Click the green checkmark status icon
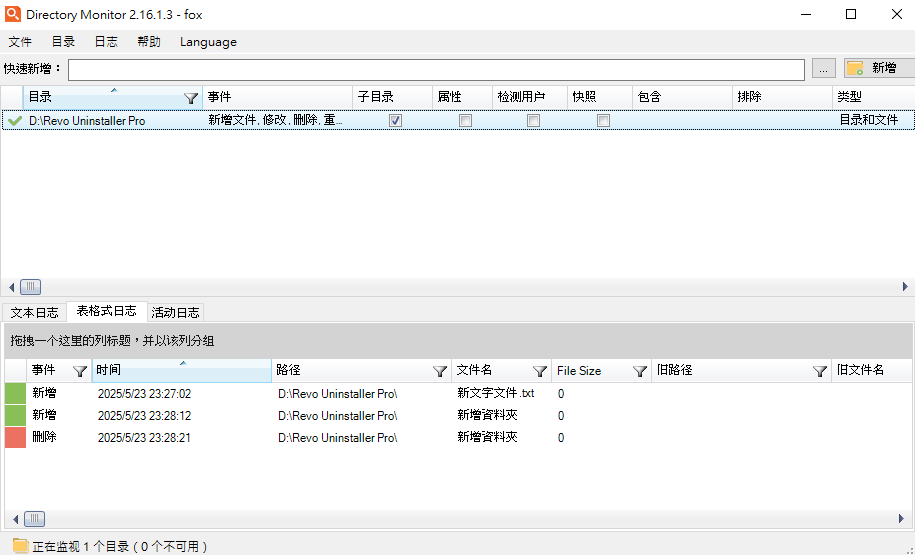The height and width of the screenshot is (555, 915). (x=14, y=120)
